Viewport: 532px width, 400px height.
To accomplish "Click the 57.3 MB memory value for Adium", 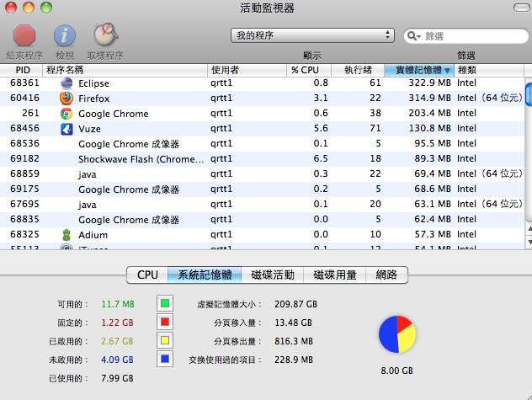I will pos(433,234).
